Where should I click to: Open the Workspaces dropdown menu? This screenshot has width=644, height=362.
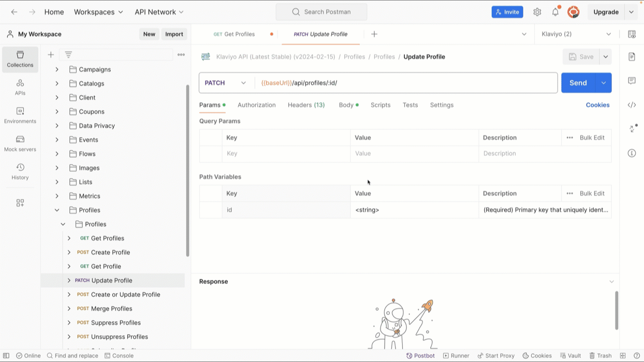click(98, 12)
